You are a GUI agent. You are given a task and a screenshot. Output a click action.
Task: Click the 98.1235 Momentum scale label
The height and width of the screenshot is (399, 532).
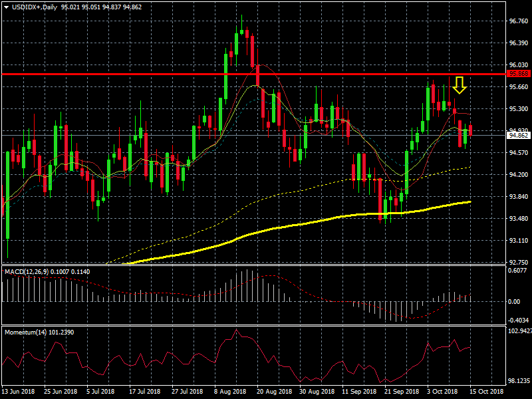[518, 382]
